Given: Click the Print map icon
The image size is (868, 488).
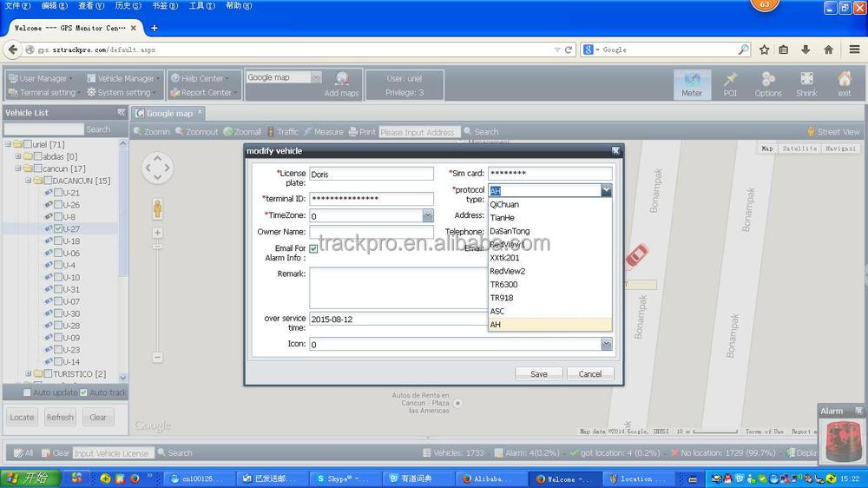Looking at the screenshot, I should [353, 132].
